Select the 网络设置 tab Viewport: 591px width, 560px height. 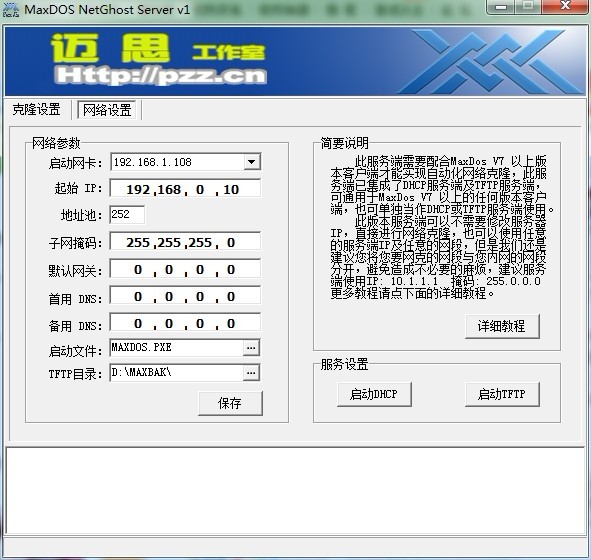tap(107, 110)
